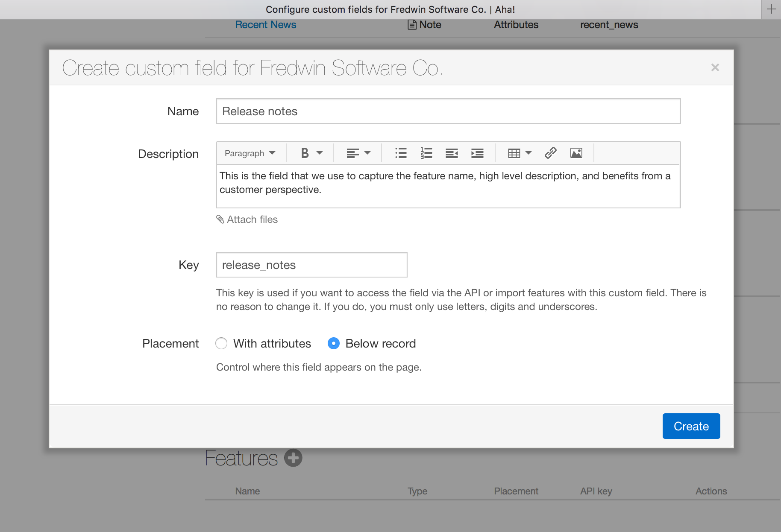Click the Type column header under Features

[x=417, y=491]
